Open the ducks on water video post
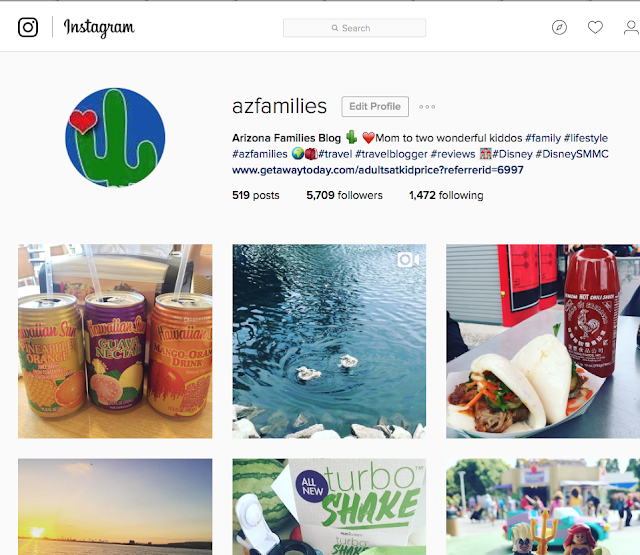This screenshot has height=555, width=640. point(329,341)
